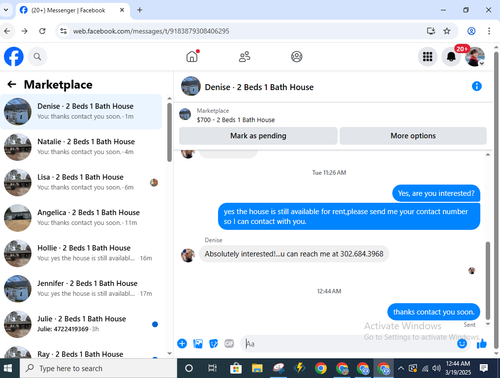The image size is (500, 378).
Task: Open the taskbar clock and date
Action: click(x=458, y=368)
